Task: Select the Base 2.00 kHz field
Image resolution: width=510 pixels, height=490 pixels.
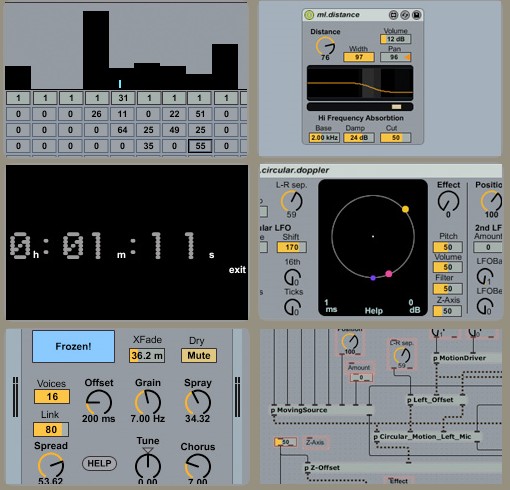Action: pyautogui.click(x=324, y=138)
